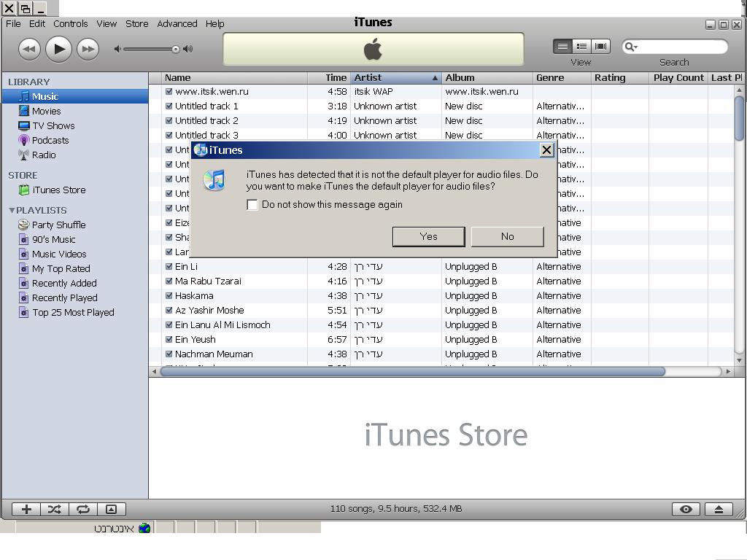This screenshot has width=747, height=560.
Task: Open the Store menu
Action: pyautogui.click(x=136, y=24)
